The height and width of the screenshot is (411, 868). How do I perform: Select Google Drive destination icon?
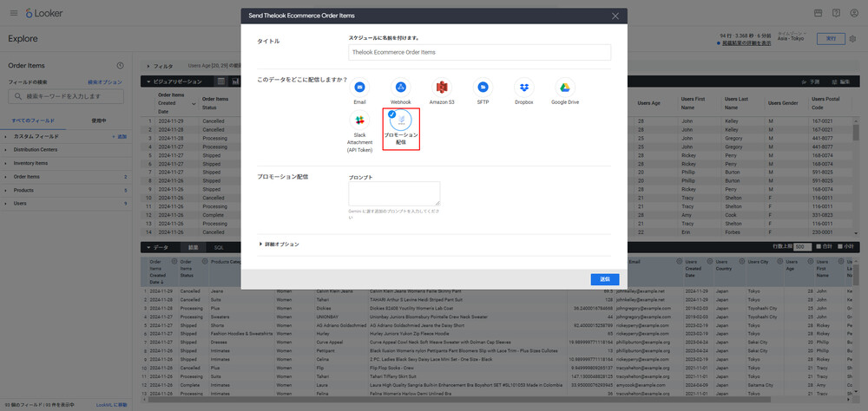[x=564, y=88]
